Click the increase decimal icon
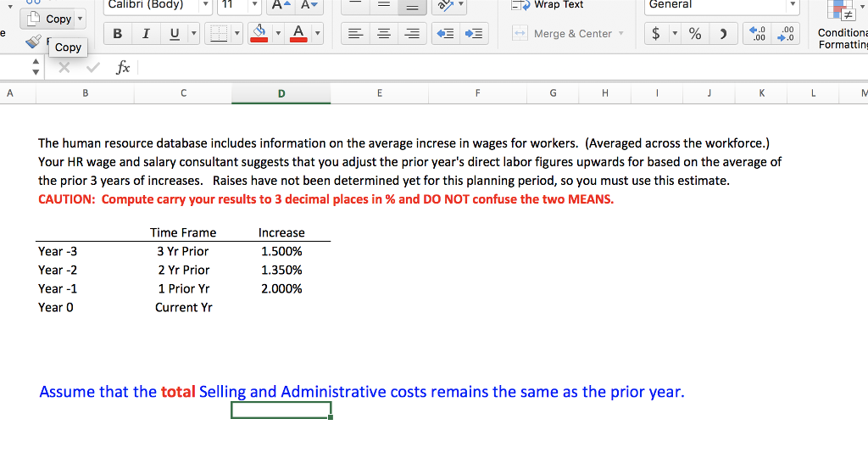Screen dimensions: 868x469 pos(759,34)
